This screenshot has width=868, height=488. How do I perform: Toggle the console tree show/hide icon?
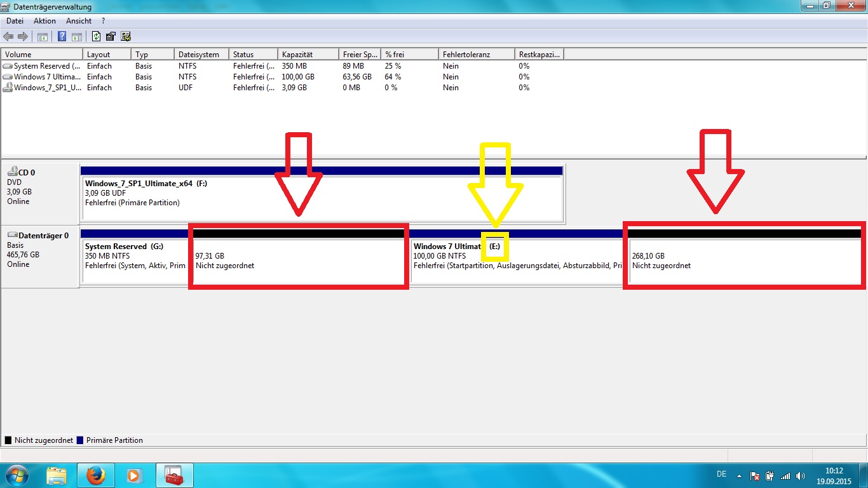coord(42,36)
